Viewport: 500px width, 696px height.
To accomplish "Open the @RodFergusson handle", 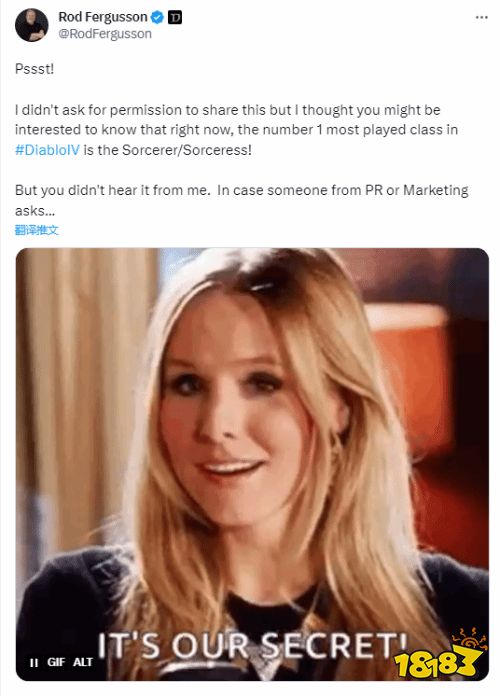I will click(105, 34).
